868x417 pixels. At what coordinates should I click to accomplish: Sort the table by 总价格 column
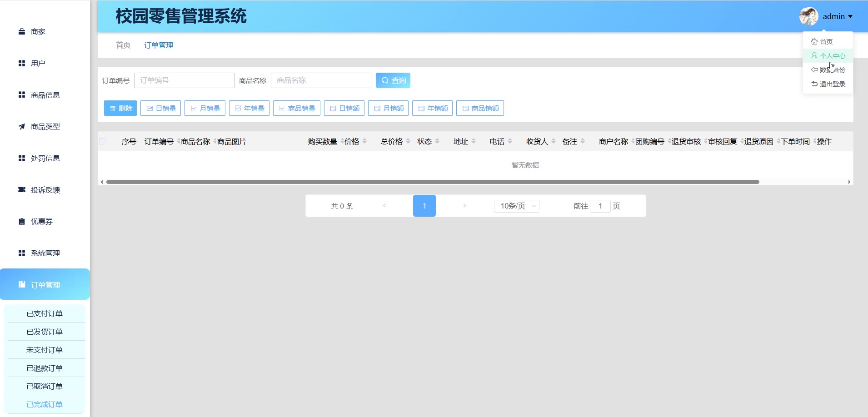(408, 141)
